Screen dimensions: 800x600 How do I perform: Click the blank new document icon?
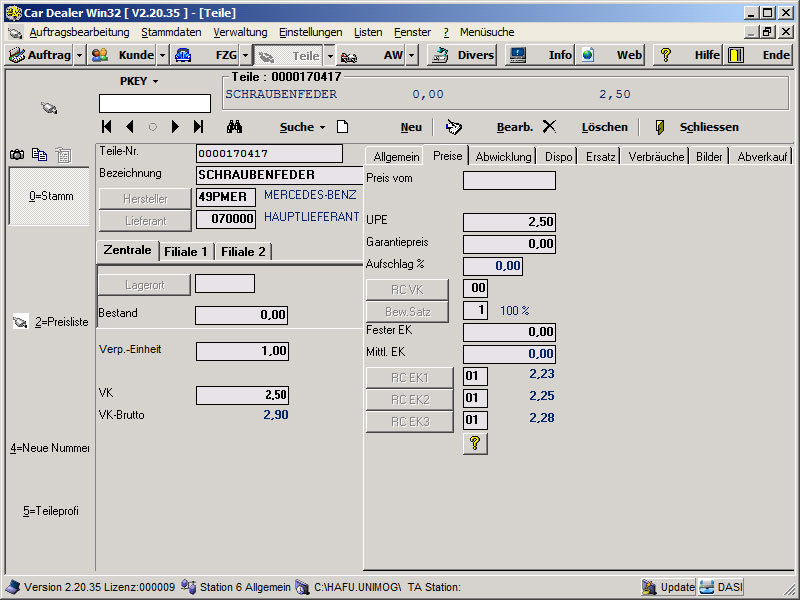342,127
